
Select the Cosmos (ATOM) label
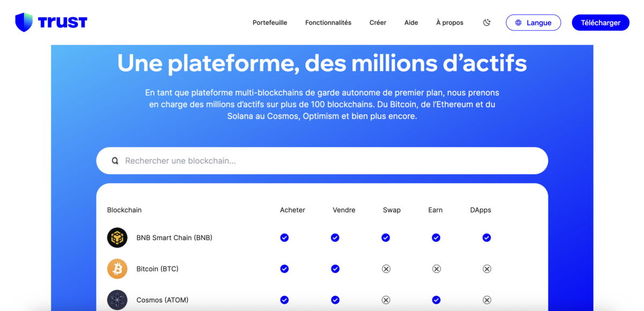click(x=163, y=300)
